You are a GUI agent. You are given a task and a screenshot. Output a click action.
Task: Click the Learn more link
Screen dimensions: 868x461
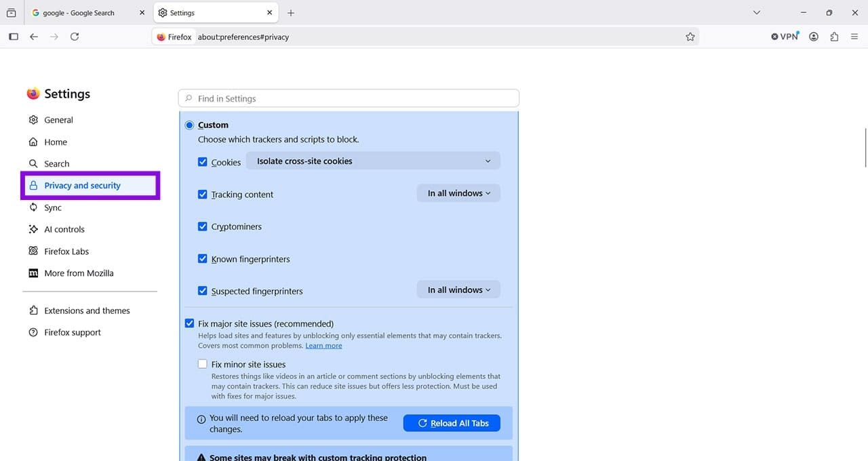pyautogui.click(x=323, y=346)
